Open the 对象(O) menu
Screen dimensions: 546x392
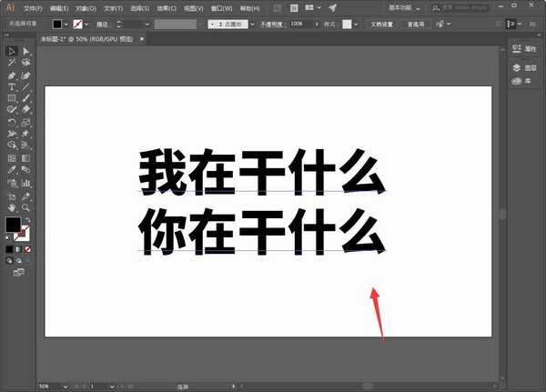point(86,8)
